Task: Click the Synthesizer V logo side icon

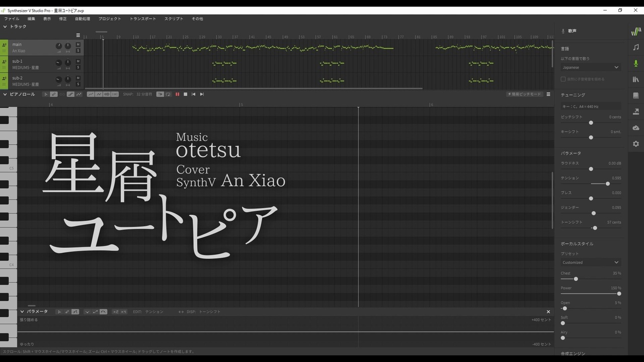Action: pyautogui.click(x=636, y=31)
